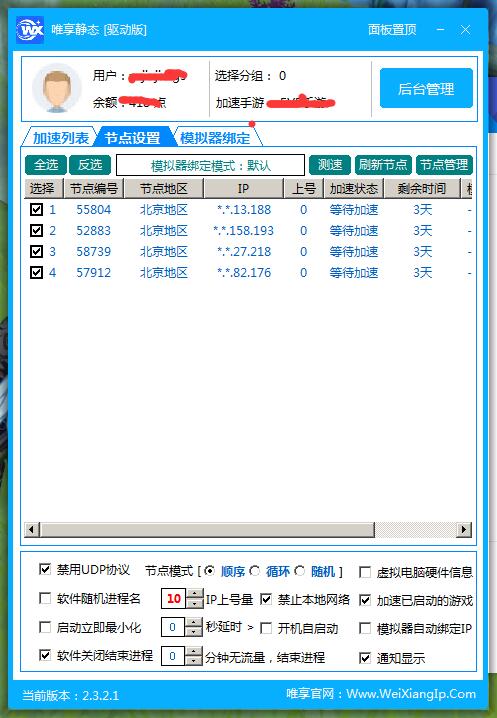
Task: Select the 顺序 node mode radio
Action: tap(209, 571)
